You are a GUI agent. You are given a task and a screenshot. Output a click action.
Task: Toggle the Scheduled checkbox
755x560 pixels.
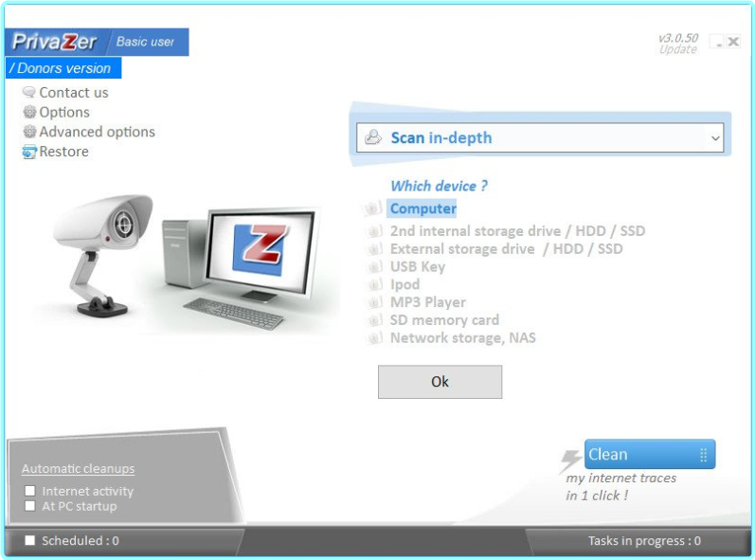click(30, 540)
